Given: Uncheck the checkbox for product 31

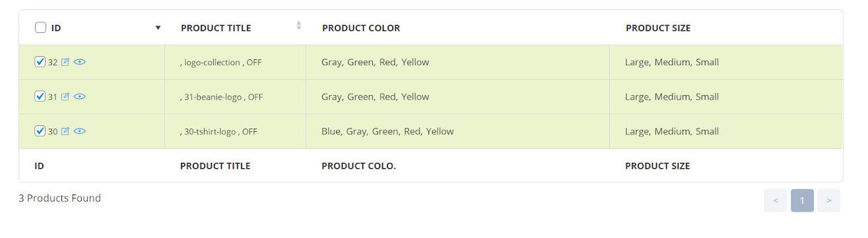Looking at the screenshot, I should coord(40,96).
